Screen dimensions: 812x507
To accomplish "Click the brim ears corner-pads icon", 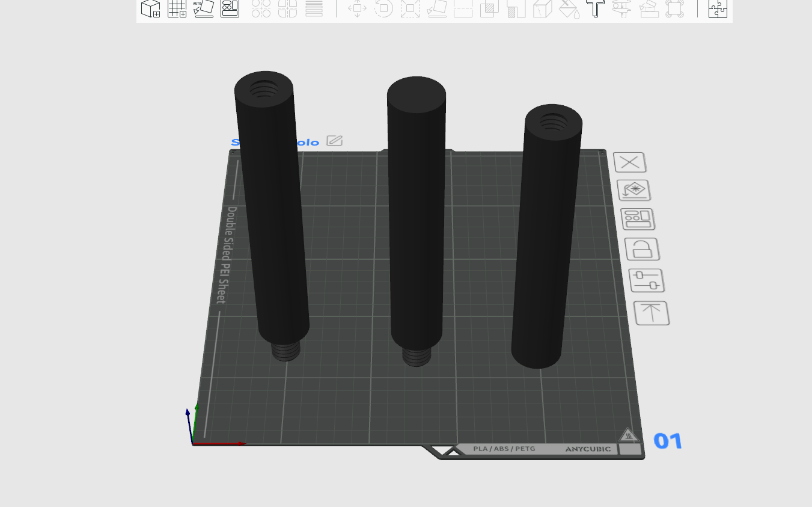I will [x=675, y=8].
